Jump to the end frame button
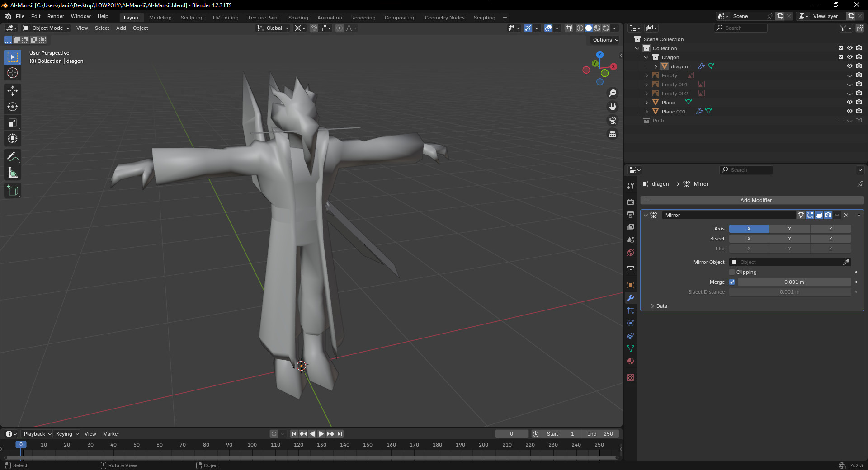The height and width of the screenshot is (470, 868). click(x=340, y=434)
